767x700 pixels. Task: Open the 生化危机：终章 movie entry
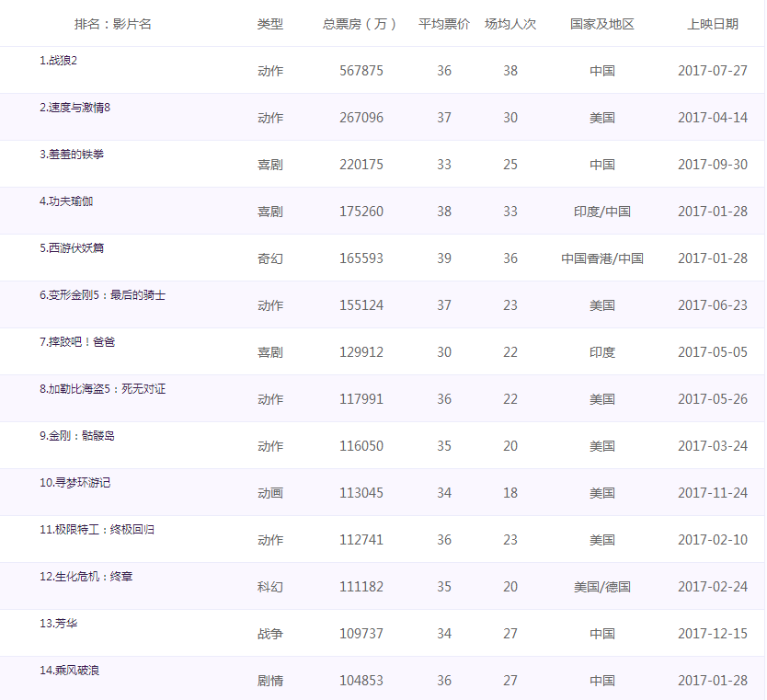click(x=86, y=577)
